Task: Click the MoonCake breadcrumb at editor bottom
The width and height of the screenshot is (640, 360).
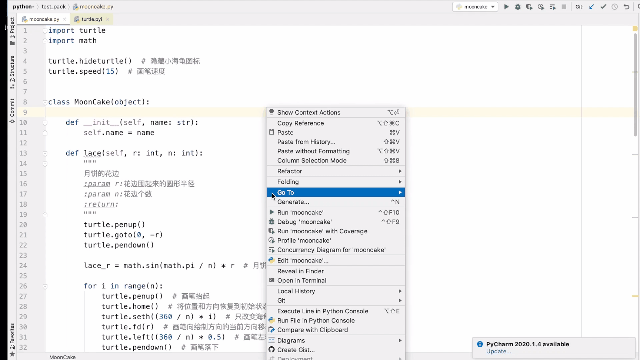Action: coord(63,357)
